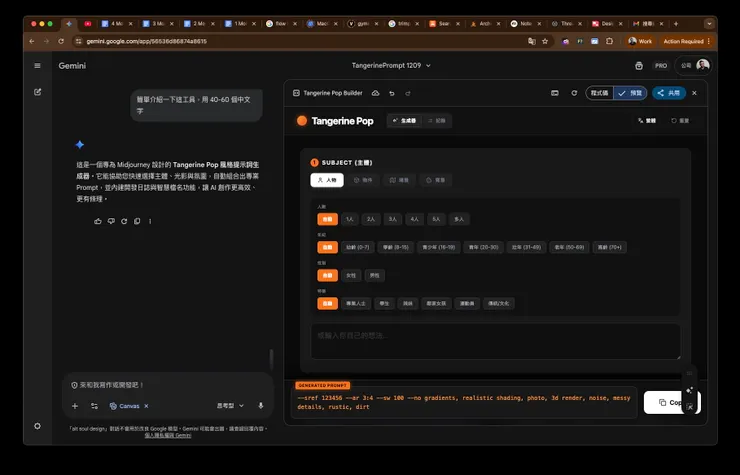Focus the Gemini chat prompt input field

pyautogui.click(x=168, y=385)
